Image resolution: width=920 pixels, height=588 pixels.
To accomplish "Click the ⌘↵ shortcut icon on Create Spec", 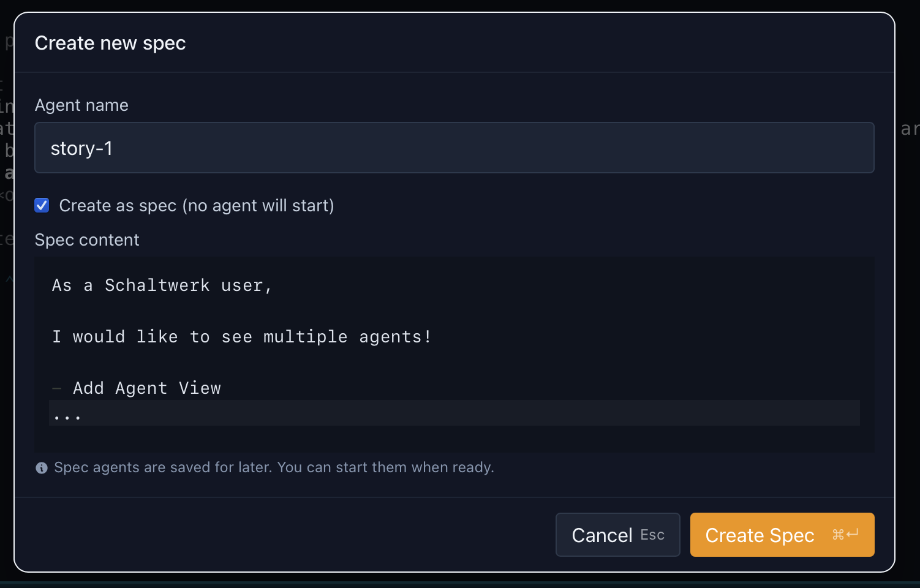I will click(846, 535).
